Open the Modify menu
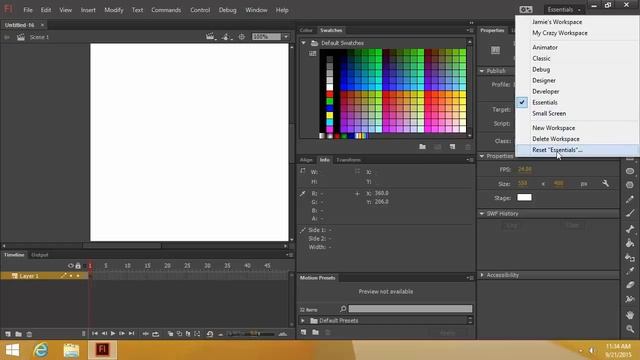Image resolution: width=640 pixels, height=360 pixels. (x=113, y=10)
